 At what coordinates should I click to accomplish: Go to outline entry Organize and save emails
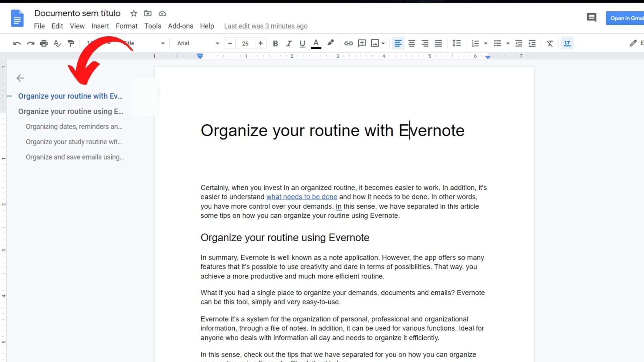pyautogui.click(x=75, y=157)
